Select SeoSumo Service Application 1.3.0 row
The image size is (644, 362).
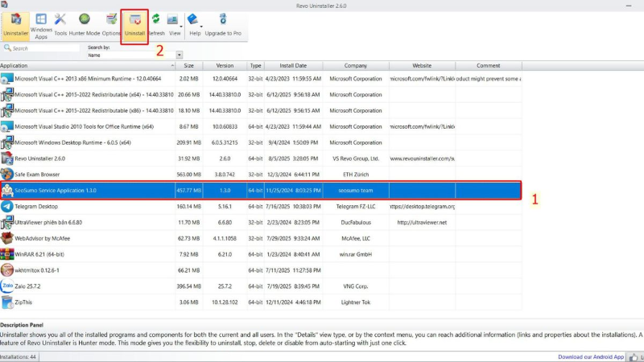(261, 191)
